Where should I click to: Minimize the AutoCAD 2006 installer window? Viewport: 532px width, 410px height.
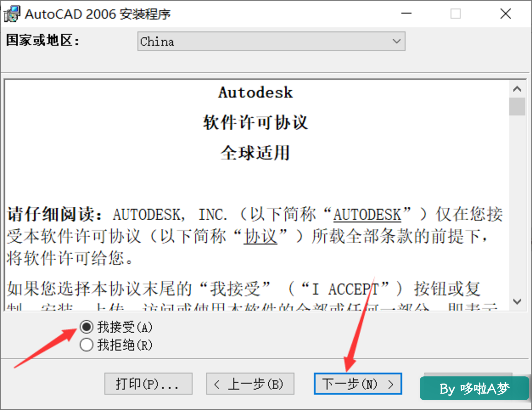[x=406, y=14]
